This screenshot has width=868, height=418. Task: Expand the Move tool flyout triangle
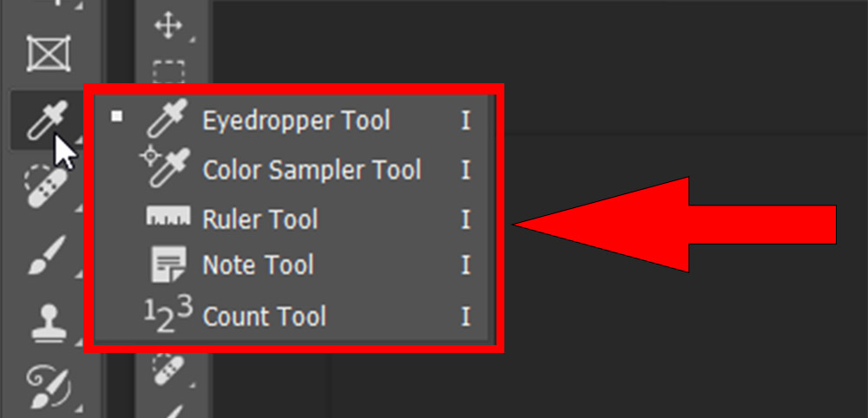click(x=191, y=38)
